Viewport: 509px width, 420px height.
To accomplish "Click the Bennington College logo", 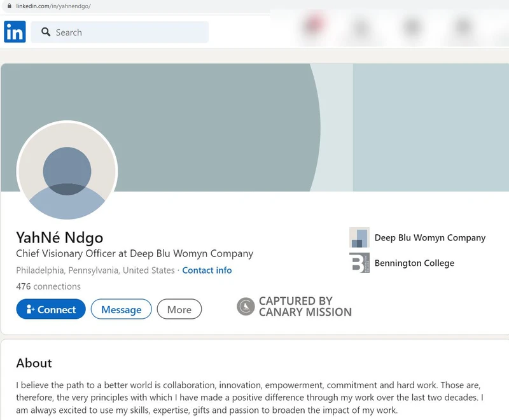I will point(360,262).
